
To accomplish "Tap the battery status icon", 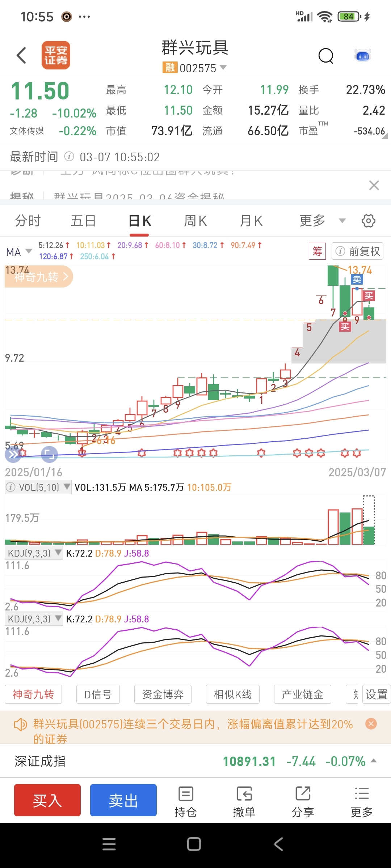I will tap(349, 16).
